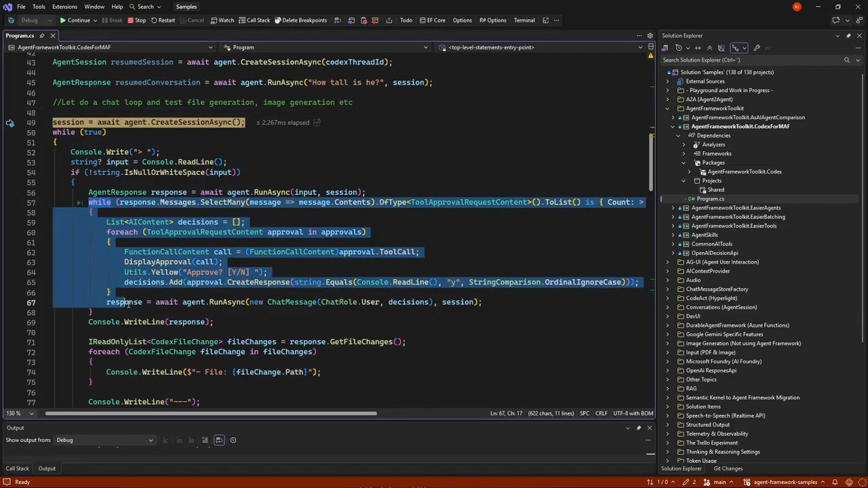Switch to the Call Stack bottom tab

pos(18,468)
